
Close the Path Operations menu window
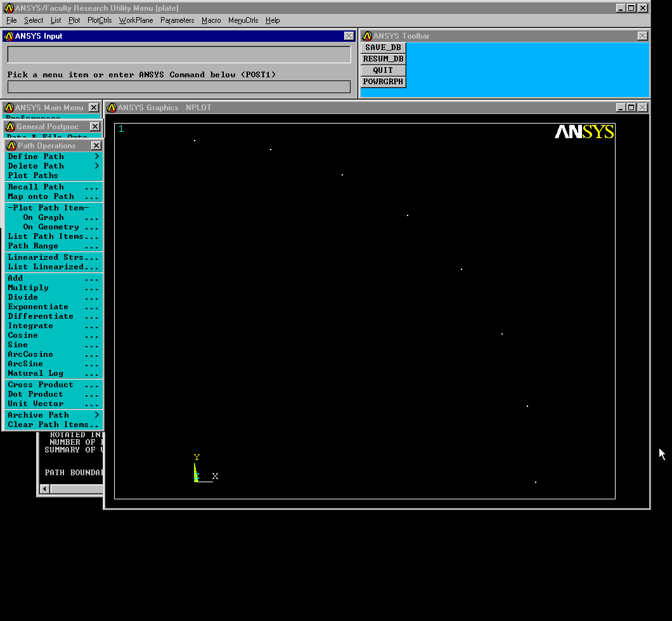click(x=96, y=146)
